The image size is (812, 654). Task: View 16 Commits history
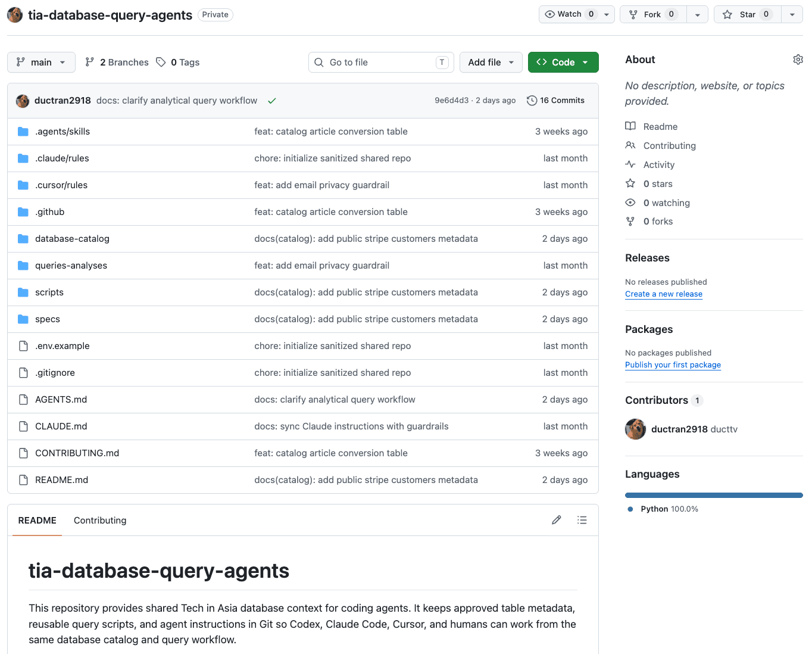coord(556,101)
